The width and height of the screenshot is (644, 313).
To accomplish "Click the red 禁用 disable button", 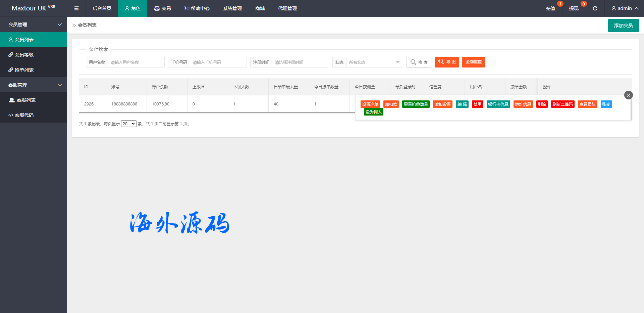I will [477, 104].
